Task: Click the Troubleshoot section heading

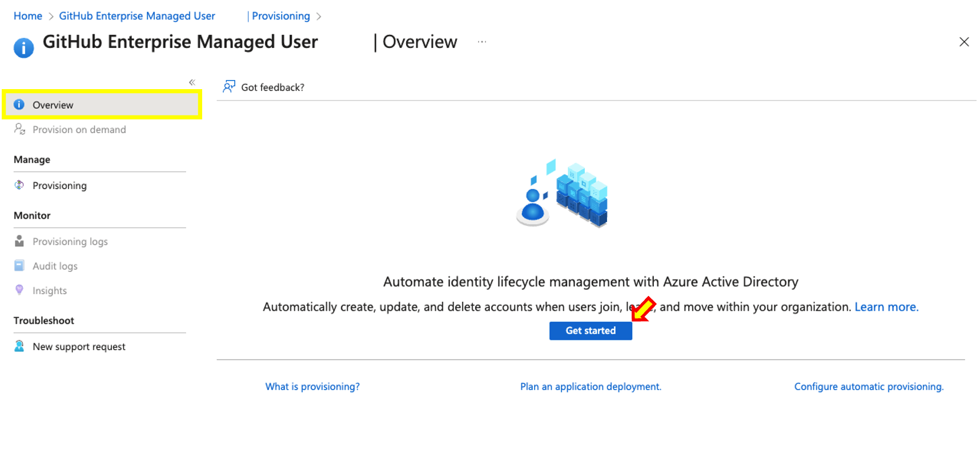Action: (44, 321)
